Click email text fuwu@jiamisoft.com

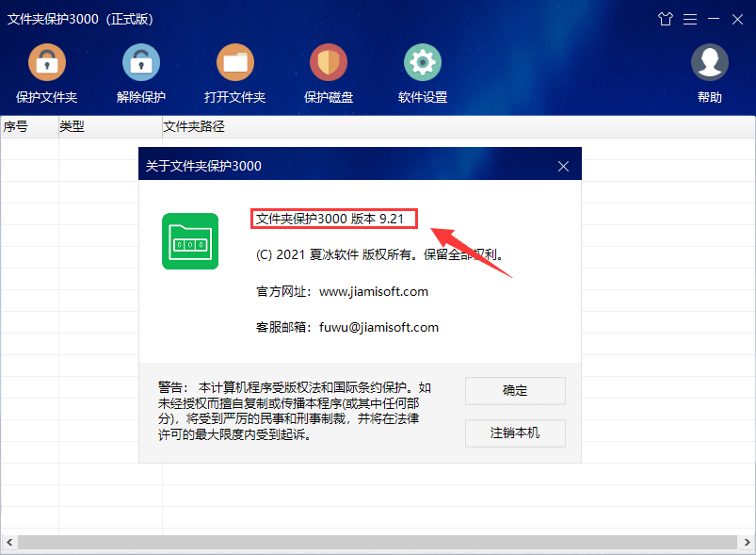[x=379, y=327]
